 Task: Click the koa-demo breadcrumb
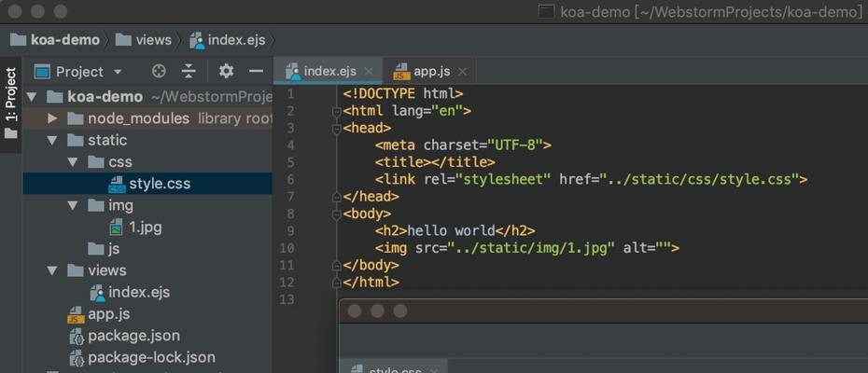(55, 40)
